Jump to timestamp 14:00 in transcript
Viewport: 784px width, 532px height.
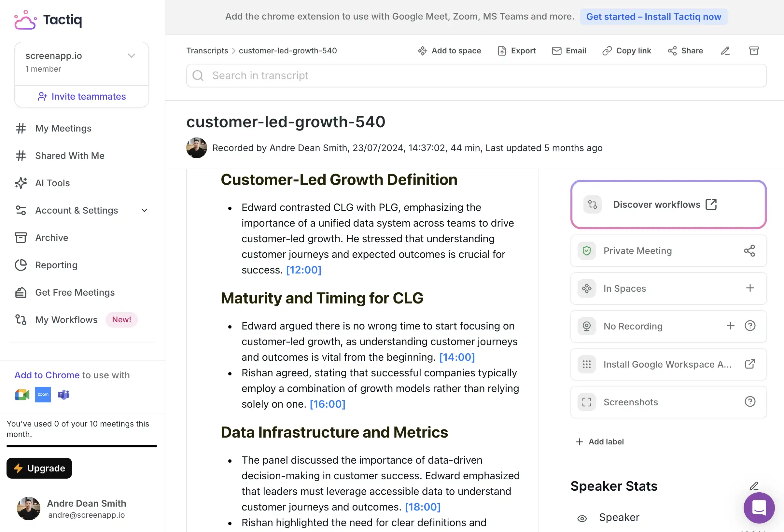tap(457, 357)
